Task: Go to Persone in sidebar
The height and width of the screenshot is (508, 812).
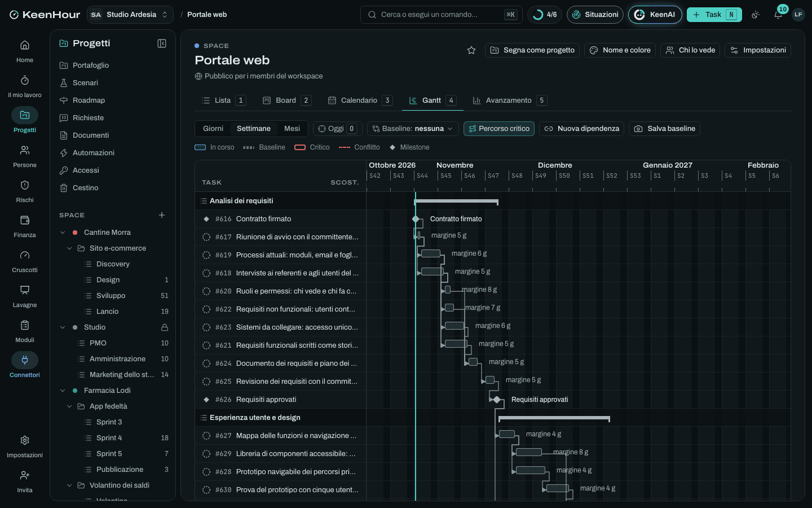Action: point(25,156)
